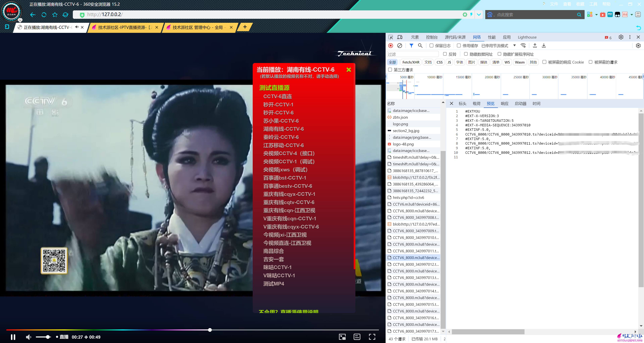
Task: Filter requests by Fetch/XHR
Action: click(411, 62)
